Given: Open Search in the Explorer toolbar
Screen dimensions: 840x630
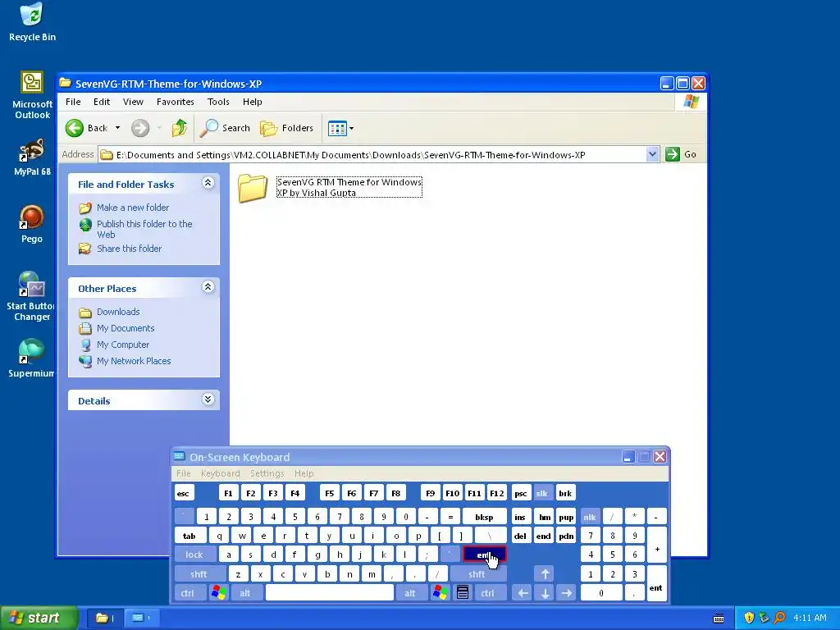Looking at the screenshot, I should pyautogui.click(x=225, y=128).
